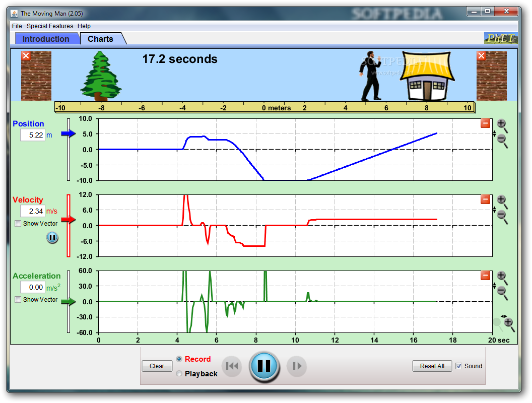Zoom out vertically on Acceleration chart
Screen dimensions: 532x403
click(502, 292)
